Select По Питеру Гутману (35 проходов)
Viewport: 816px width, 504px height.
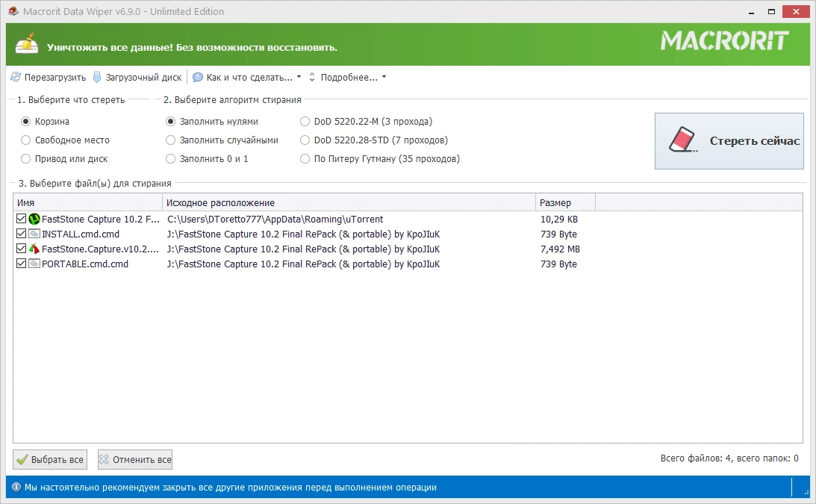[305, 159]
